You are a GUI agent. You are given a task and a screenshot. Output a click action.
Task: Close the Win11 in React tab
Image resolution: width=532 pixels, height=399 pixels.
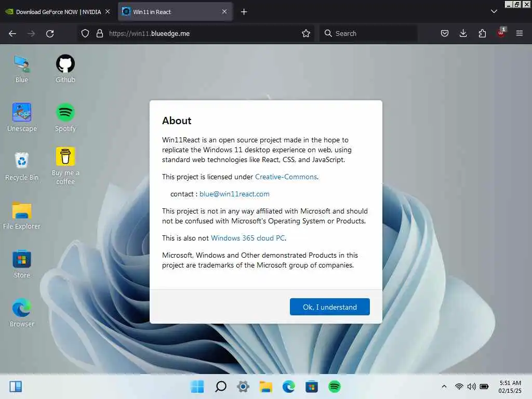pos(224,11)
